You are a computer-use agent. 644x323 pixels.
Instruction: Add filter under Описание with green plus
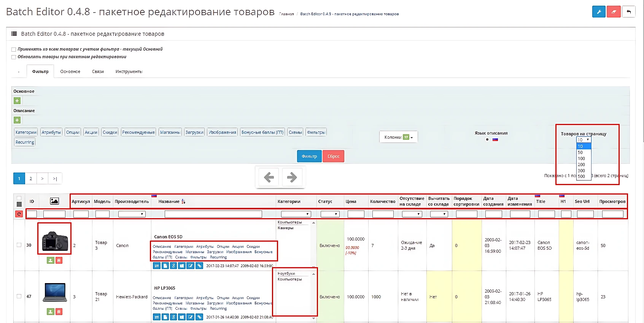point(17,120)
